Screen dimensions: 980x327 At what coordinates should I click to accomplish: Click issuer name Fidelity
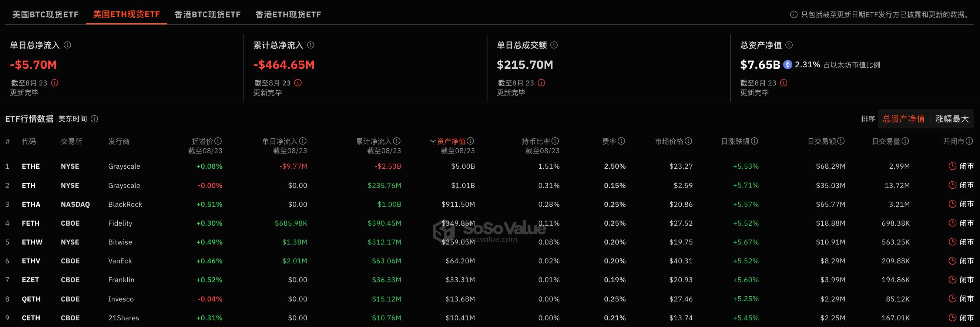tap(120, 223)
